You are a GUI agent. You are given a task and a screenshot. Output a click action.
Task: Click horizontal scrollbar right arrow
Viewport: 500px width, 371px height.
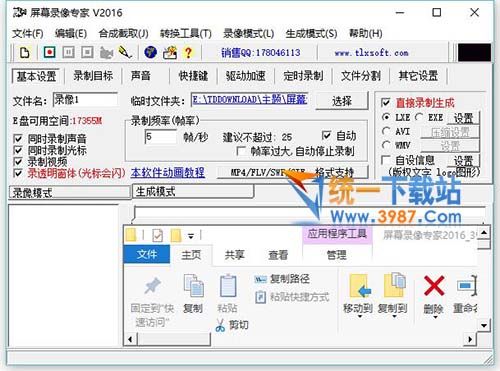coord(470,339)
